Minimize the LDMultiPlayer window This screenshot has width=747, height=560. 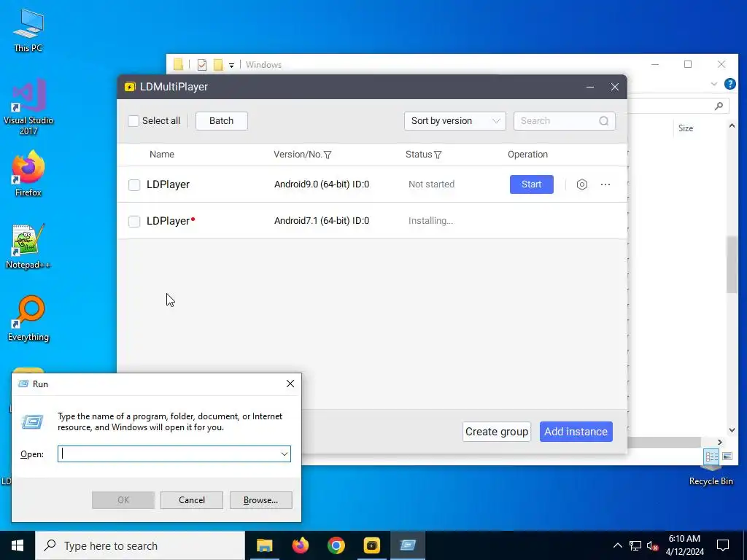(589, 87)
